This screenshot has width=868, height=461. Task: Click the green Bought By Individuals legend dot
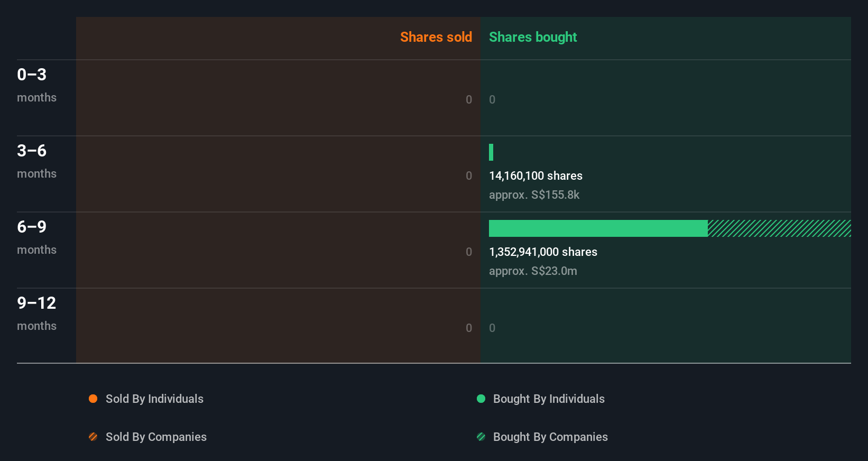click(481, 399)
